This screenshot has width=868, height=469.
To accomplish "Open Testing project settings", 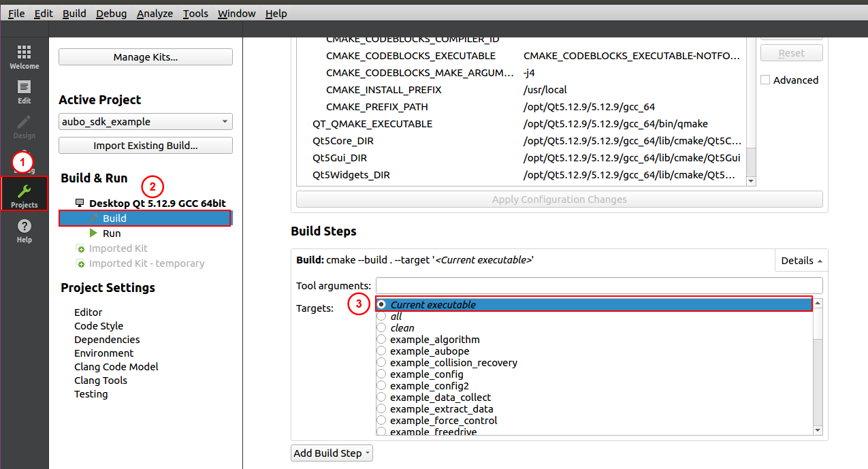I will pos(91,394).
